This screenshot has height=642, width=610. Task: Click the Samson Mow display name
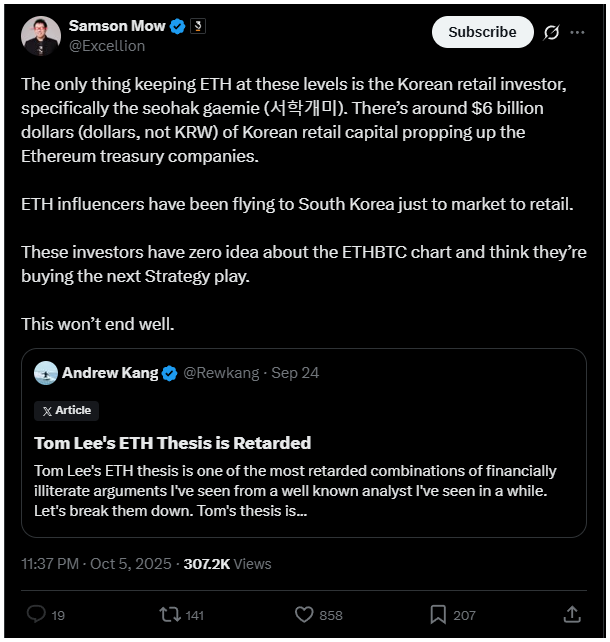[116, 26]
